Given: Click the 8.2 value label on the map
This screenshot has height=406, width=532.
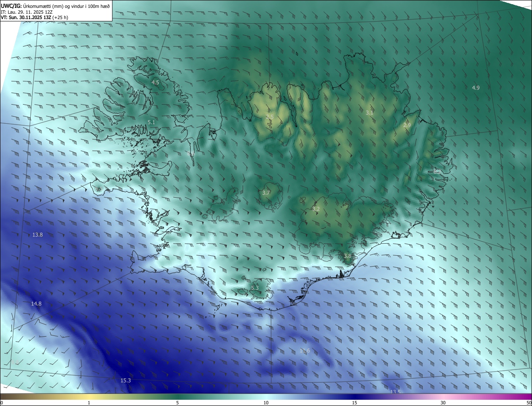Looking at the screenshot, I should point(437,171).
